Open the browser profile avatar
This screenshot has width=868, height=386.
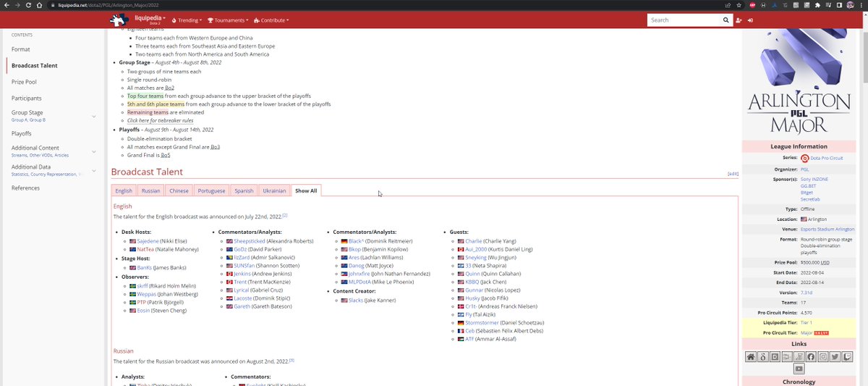click(850, 5)
